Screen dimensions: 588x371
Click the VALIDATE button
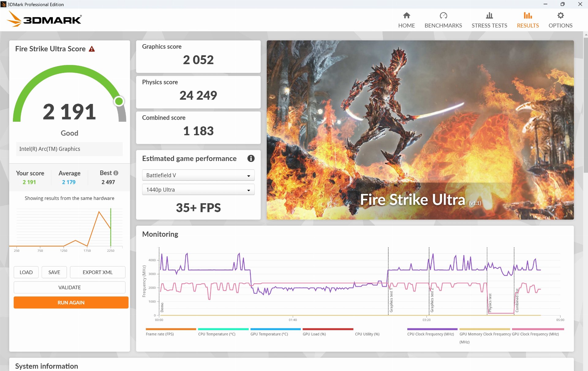[x=70, y=287]
